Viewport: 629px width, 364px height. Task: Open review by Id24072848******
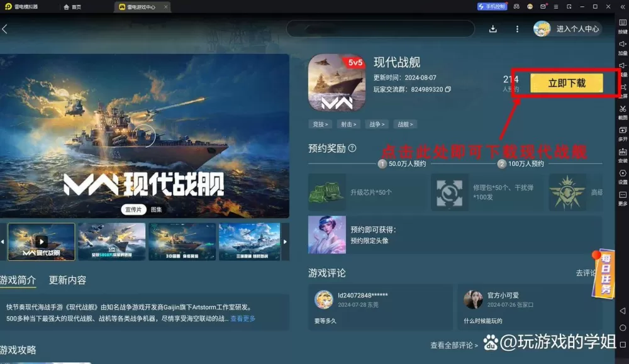[381, 307]
